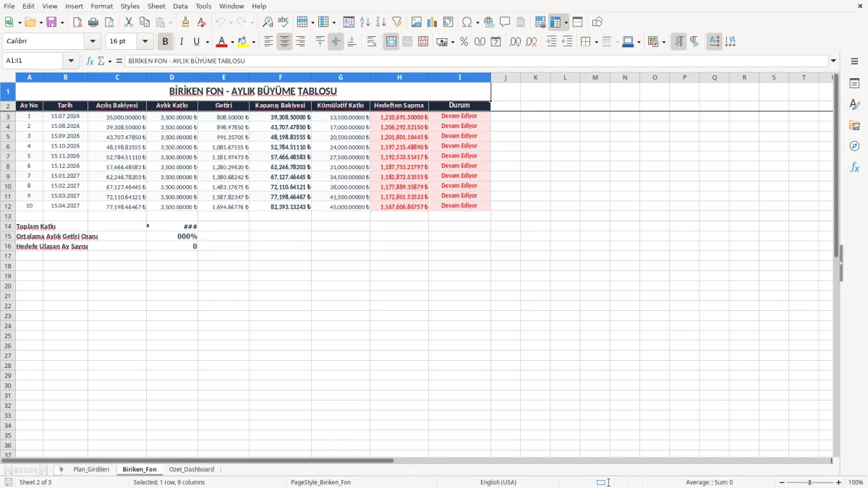Click the Select Function sigma button
The height and width of the screenshot is (488, 868).
[x=101, y=61]
